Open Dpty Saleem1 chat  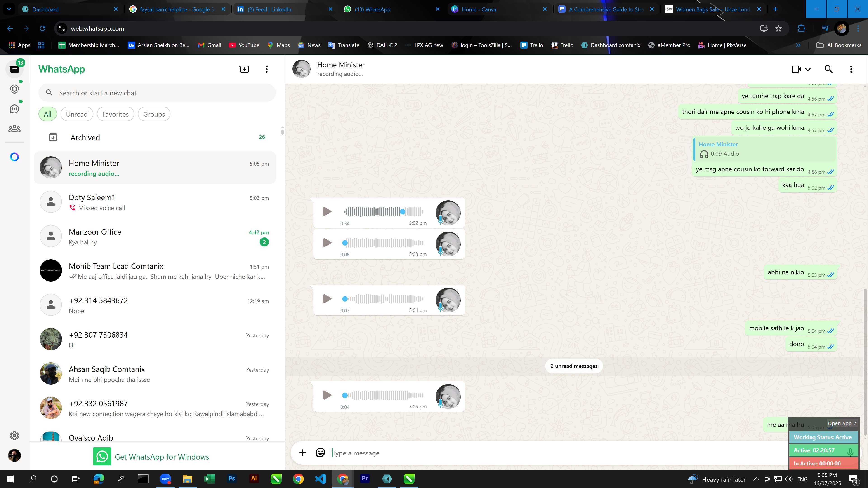pos(155,202)
